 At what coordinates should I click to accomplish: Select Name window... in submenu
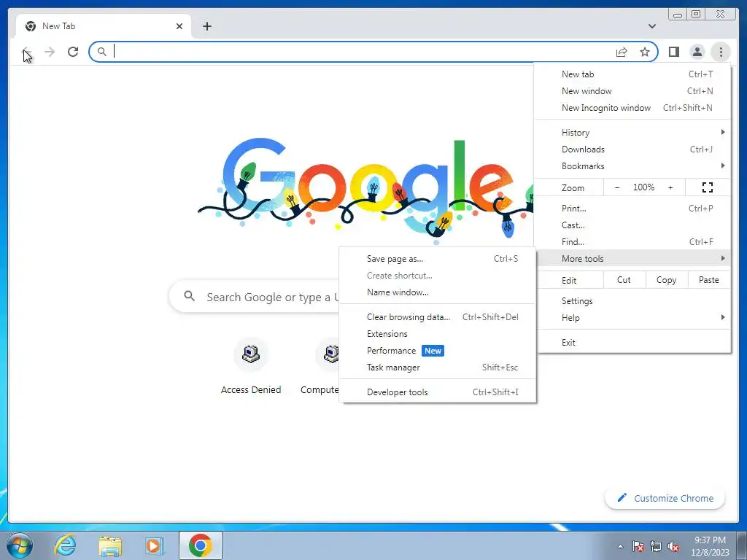(x=438, y=292)
